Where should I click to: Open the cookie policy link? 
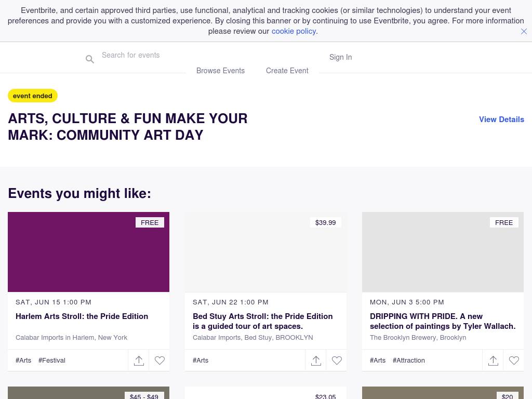click(x=294, y=31)
